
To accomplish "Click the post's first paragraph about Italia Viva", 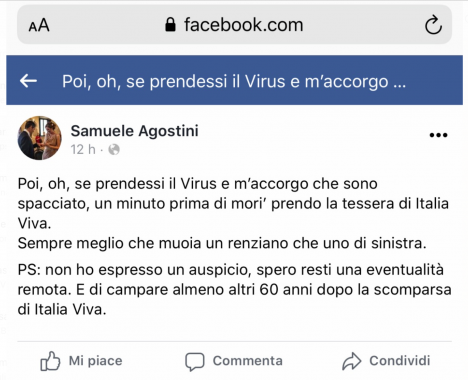I will [233, 203].
